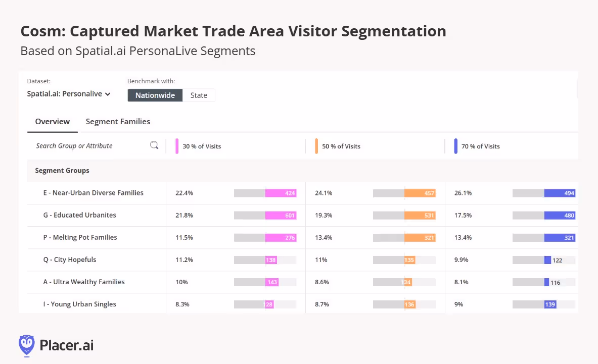
Task: Select the 70 % of Visits column header
Action: point(481,146)
